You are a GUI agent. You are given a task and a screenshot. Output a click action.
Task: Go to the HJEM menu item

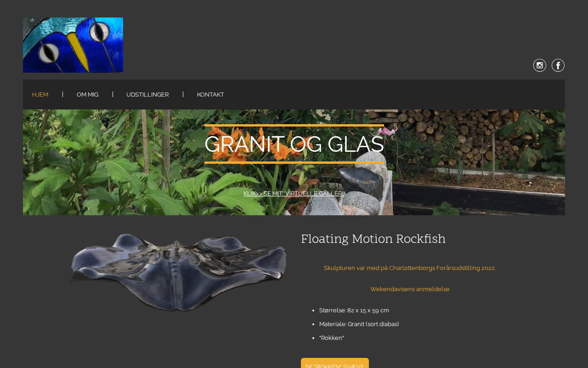[x=40, y=94]
